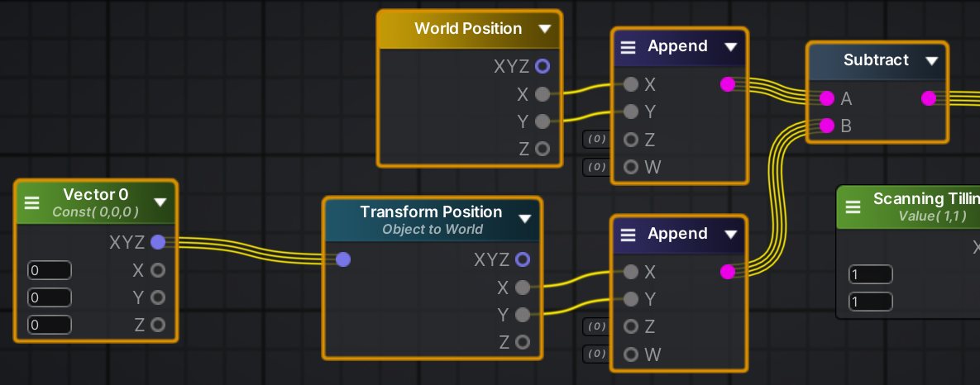This screenshot has height=385, width=980.
Task: Collapse the Subtract node using its arrow
Action: click(x=932, y=60)
